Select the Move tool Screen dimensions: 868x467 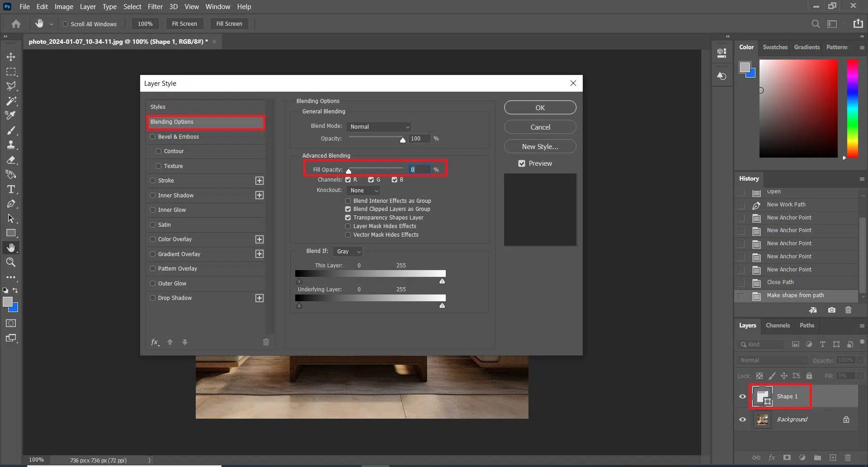click(11, 57)
